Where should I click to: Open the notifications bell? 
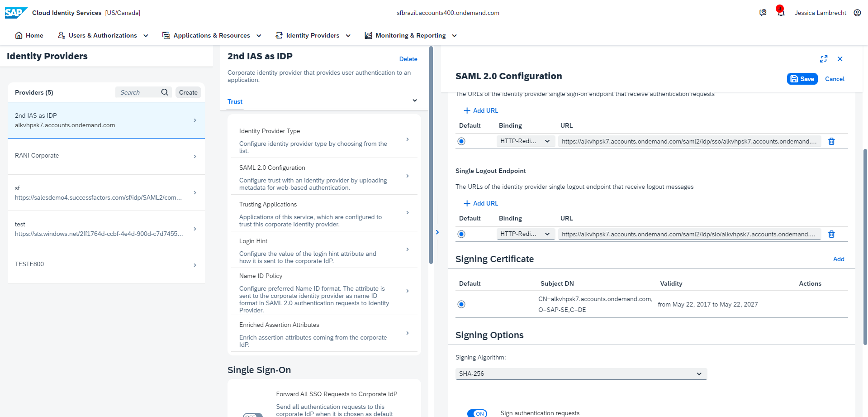tap(781, 13)
